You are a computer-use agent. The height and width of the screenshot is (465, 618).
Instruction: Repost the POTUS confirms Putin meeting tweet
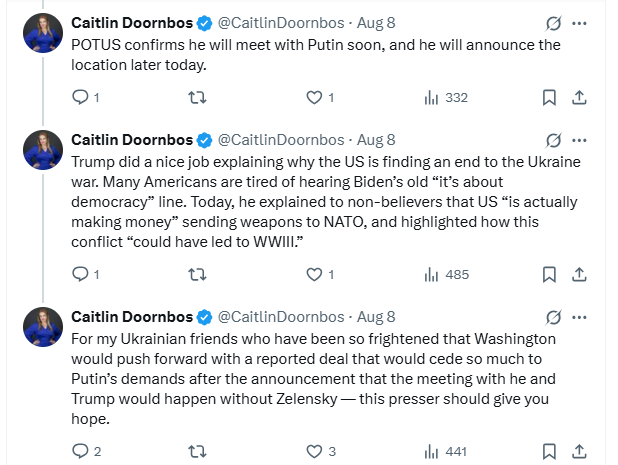point(197,97)
